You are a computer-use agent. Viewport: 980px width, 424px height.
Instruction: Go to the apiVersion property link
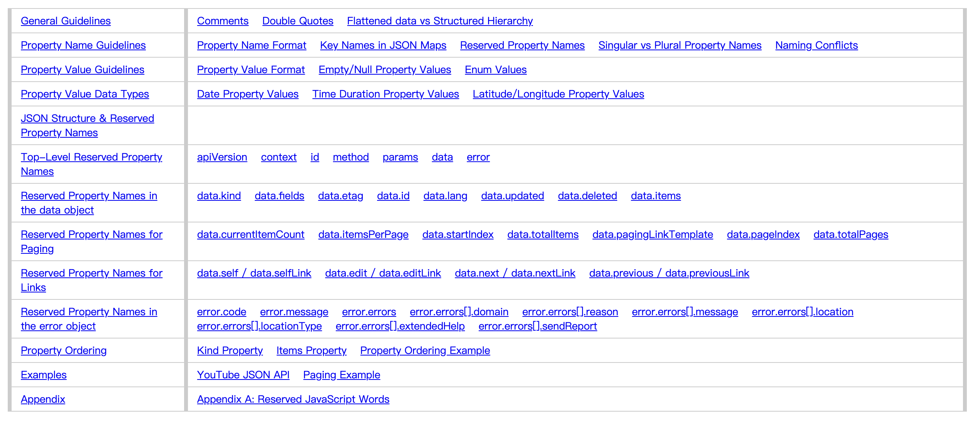tap(222, 157)
